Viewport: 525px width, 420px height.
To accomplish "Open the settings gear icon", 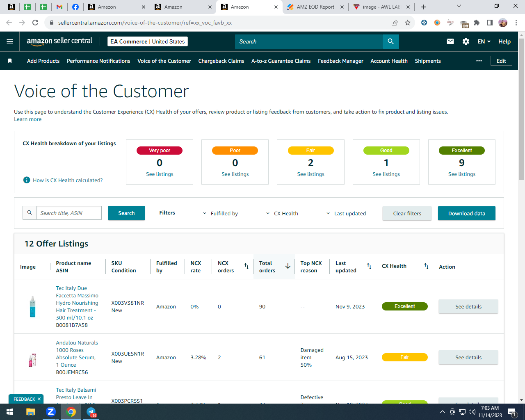I will [x=466, y=41].
